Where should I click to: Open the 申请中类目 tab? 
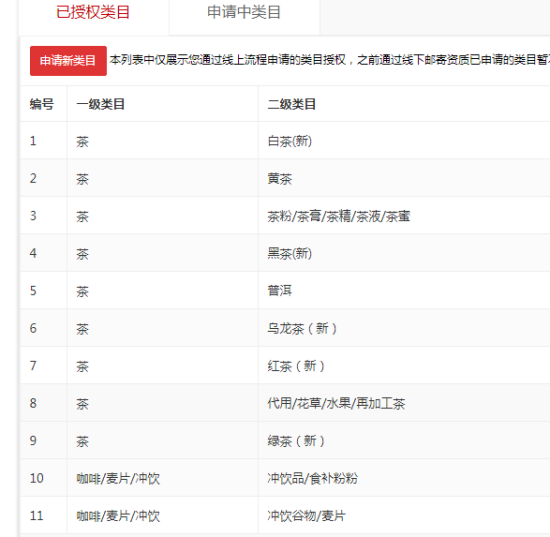(244, 13)
